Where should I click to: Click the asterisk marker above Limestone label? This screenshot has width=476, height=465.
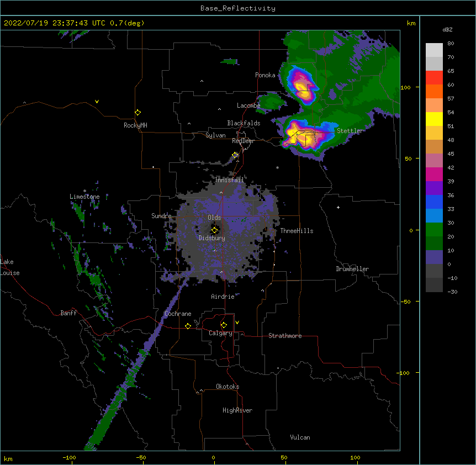pyautogui.click(x=84, y=191)
